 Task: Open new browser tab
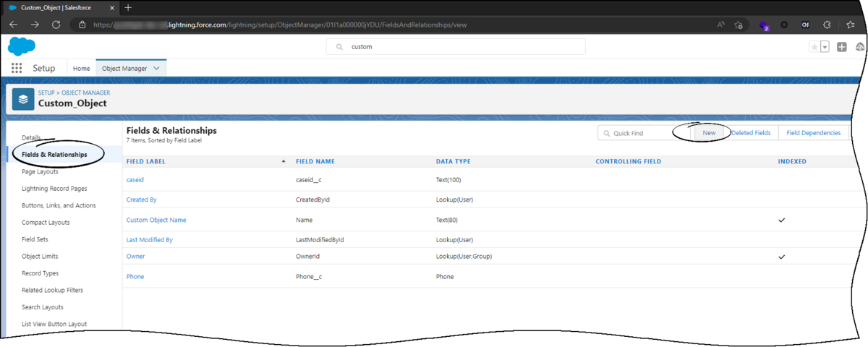[x=128, y=7]
